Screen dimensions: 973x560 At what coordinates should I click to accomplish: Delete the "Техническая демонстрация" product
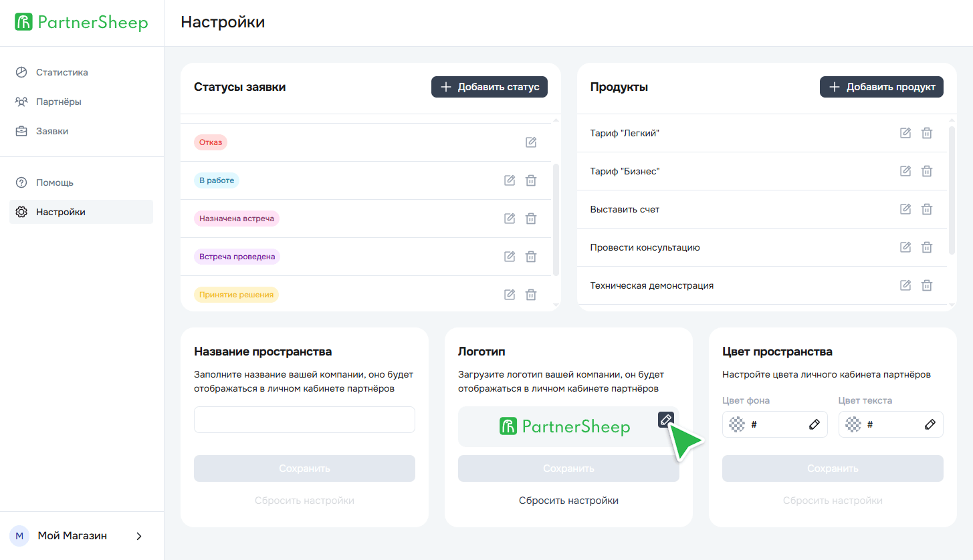(927, 285)
